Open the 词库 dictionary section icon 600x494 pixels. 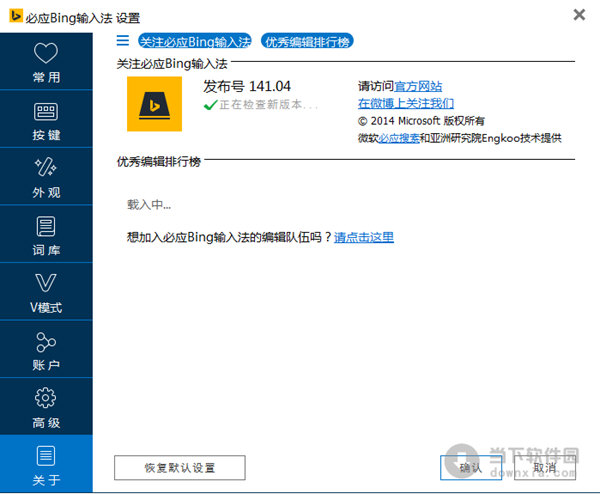[x=46, y=226]
